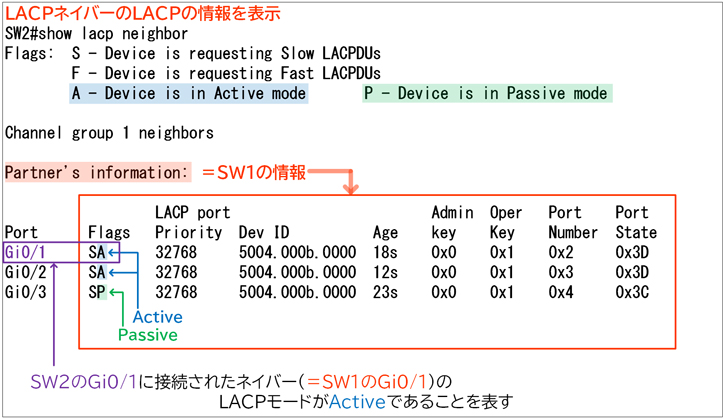This screenshot has height=418, width=723.
Task: Click the green-highlighted Passive mode flag description
Action: pyautogui.click(x=485, y=93)
